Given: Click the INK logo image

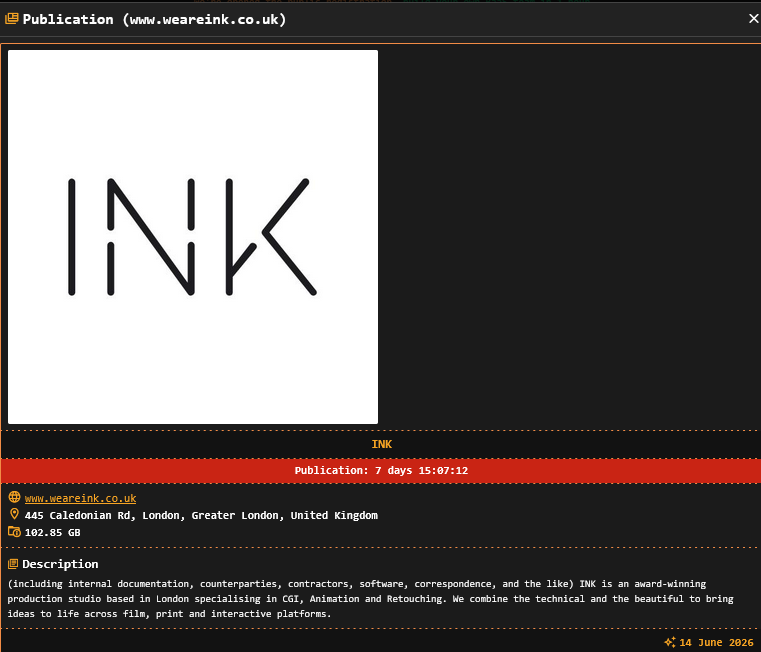Looking at the screenshot, I should (193, 237).
